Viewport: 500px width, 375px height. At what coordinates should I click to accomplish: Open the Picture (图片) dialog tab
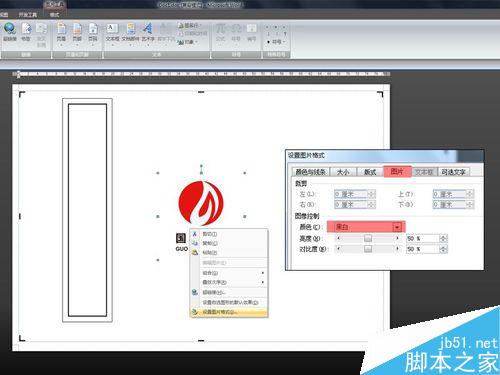(397, 171)
